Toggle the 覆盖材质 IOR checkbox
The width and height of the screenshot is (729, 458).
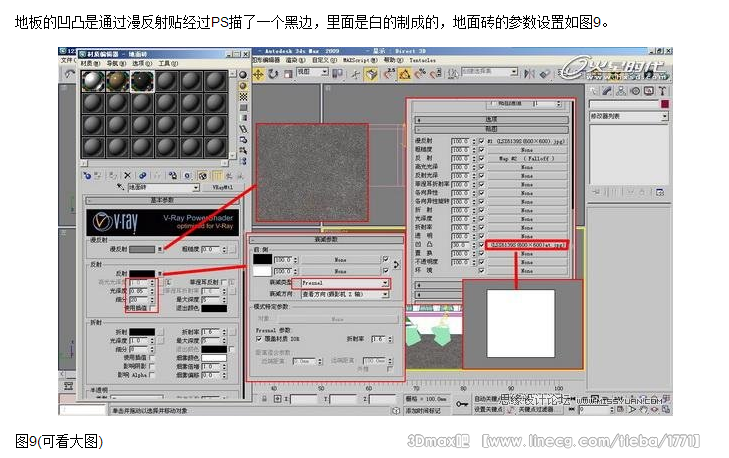(x=259, y=339)
